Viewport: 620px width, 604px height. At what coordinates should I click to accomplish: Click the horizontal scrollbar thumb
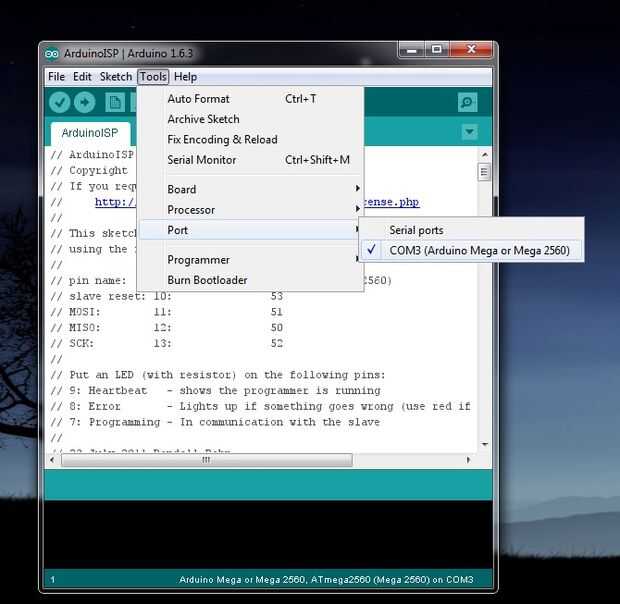coord(207,460)
